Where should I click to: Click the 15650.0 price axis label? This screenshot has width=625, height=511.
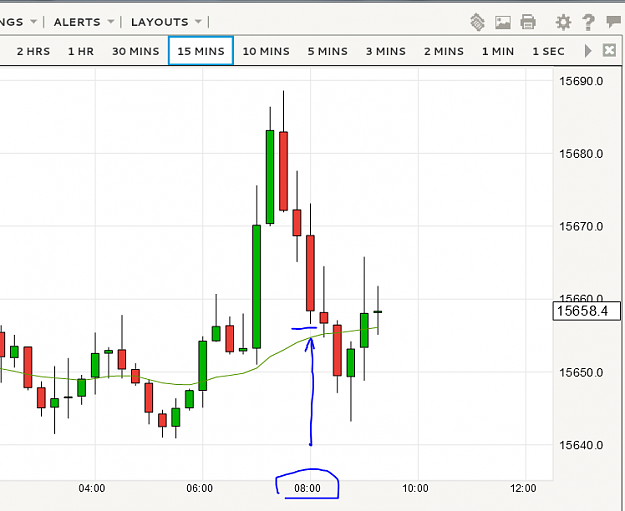(581, 373)
